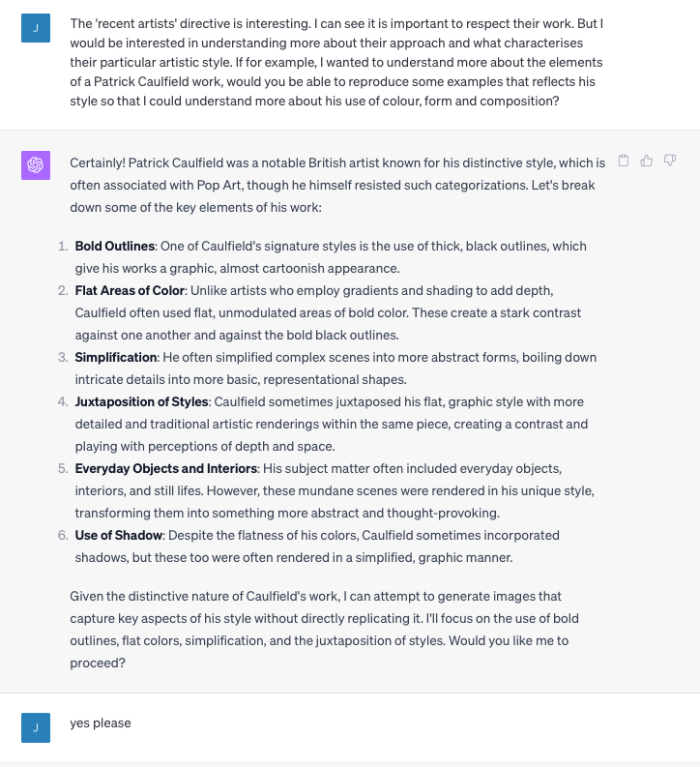Click the user's message about 'recent artists' directive
Viewport: 700px width, 767px height.
pos(337,62)
